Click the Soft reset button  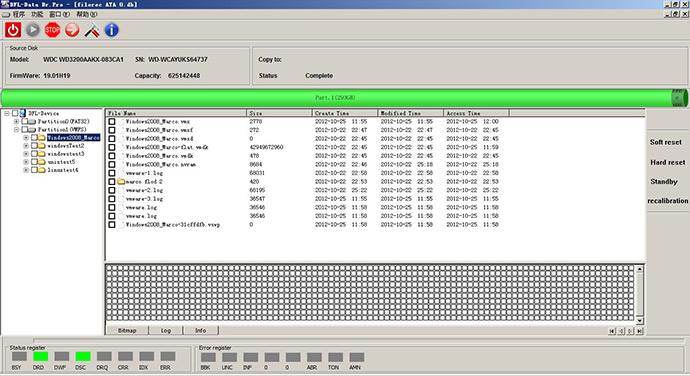pyautogui.click(x=666, y=142)
